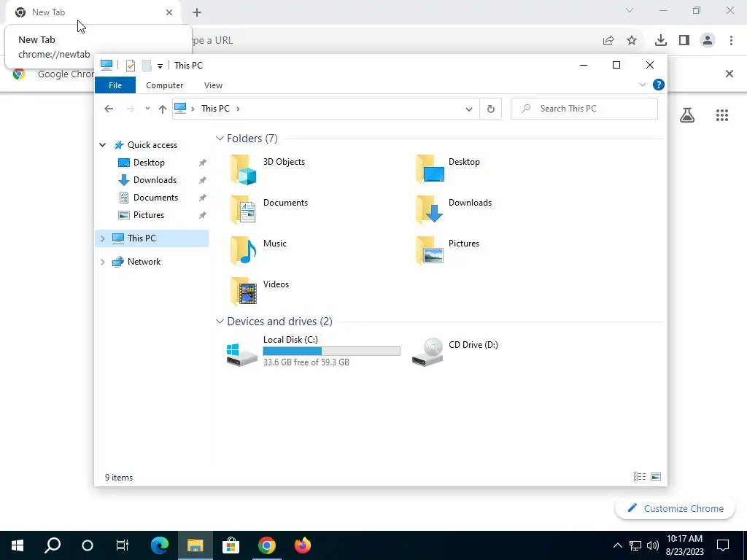
Task: Open the View ribbon tab
Action: pyautogui.click(x=213, y=85)
